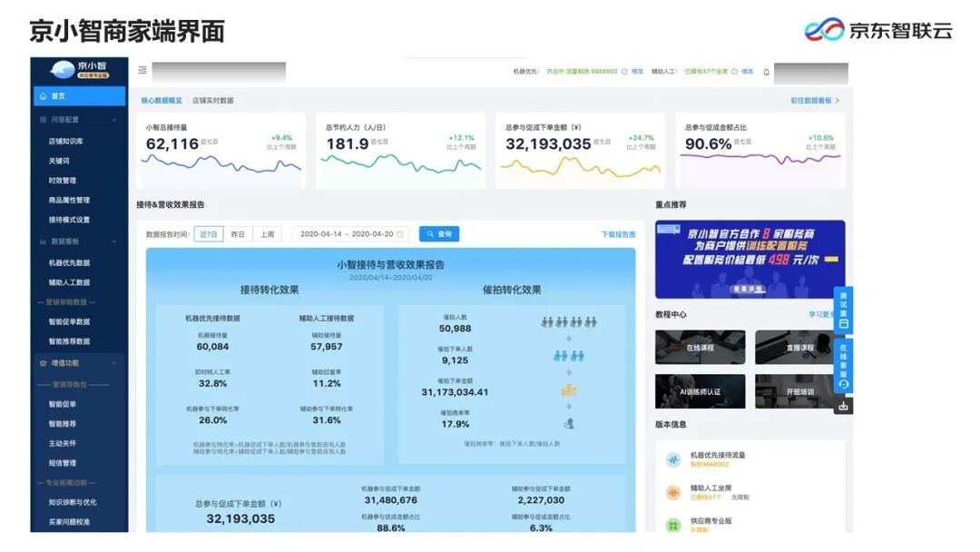This screenshot has height=552, width=980.
Task: Click the 总节约人力 181.9 card
Action: (x=401, y=151)
